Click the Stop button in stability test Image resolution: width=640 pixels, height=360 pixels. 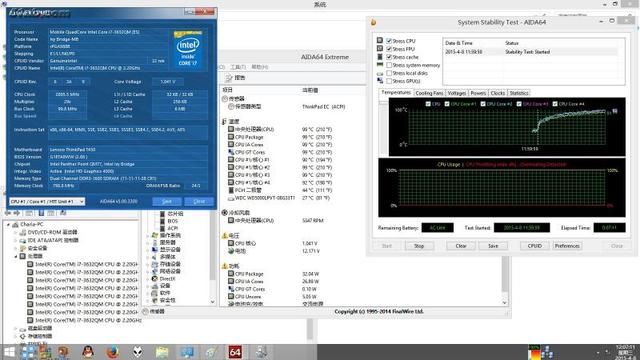point(419,246)
